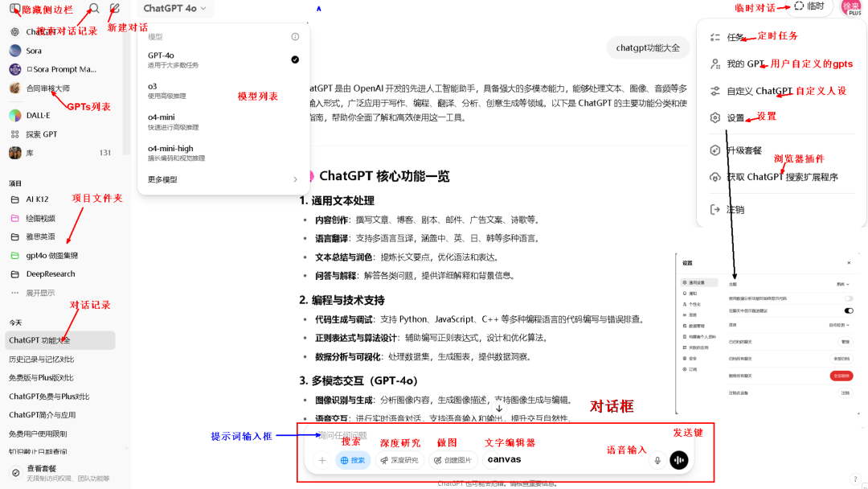Start voice mode with the black waveform button
868x489 pixels.
pyautogui.click(x=678, y=460)
